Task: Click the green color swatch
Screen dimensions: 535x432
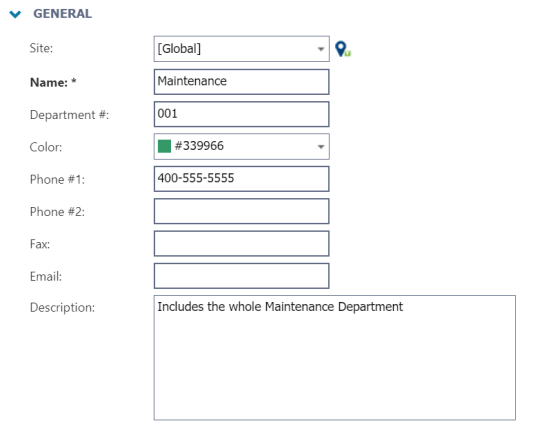Action: tap(164, 146)
